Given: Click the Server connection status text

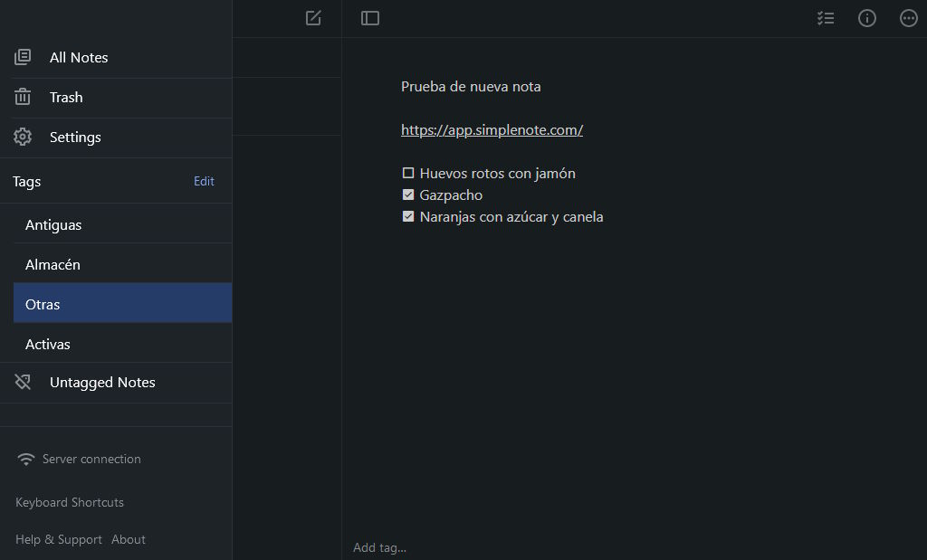Looking at the screenshot, I should pos(91,459).
